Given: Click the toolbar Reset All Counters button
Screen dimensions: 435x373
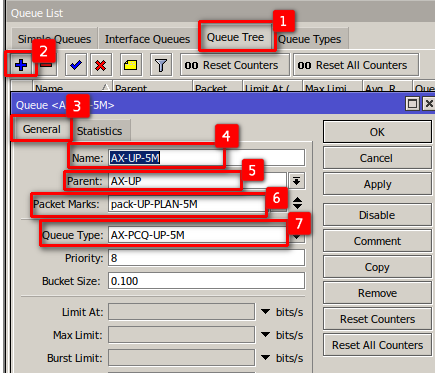Looking at the screenshot, I should pyautogui.click(x=356, y=65).
